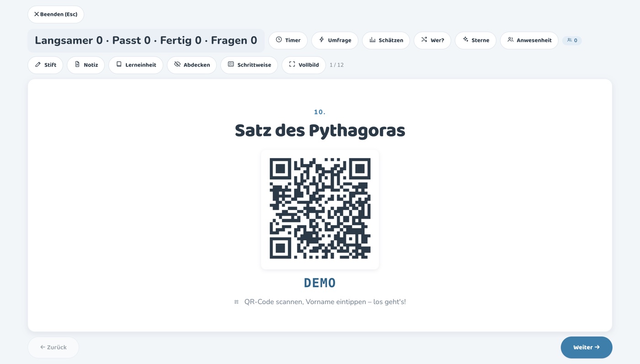Image resolution: width=640 pixels, height=364 pixels.
Task: Click the feedback status bar Langsamer Passt Fertig Fragen
Action: coord(146,41)
